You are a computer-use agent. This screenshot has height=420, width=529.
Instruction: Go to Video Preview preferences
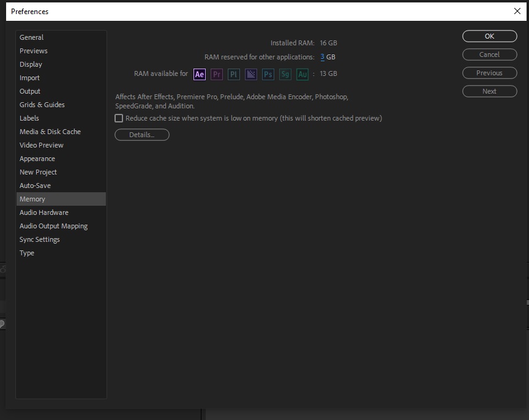pyautogui.click(x=61, y=145)
